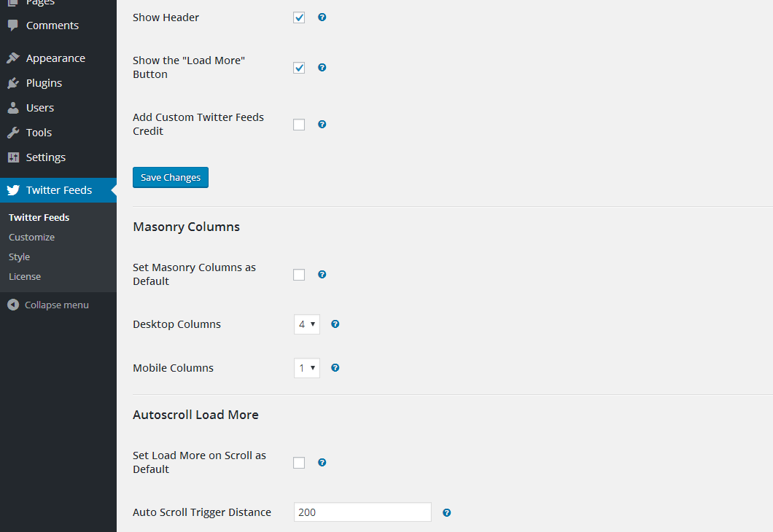Uncheck the Show Header checkbox
The width and height of the screenshot is (773, 532).
[299, 17]
